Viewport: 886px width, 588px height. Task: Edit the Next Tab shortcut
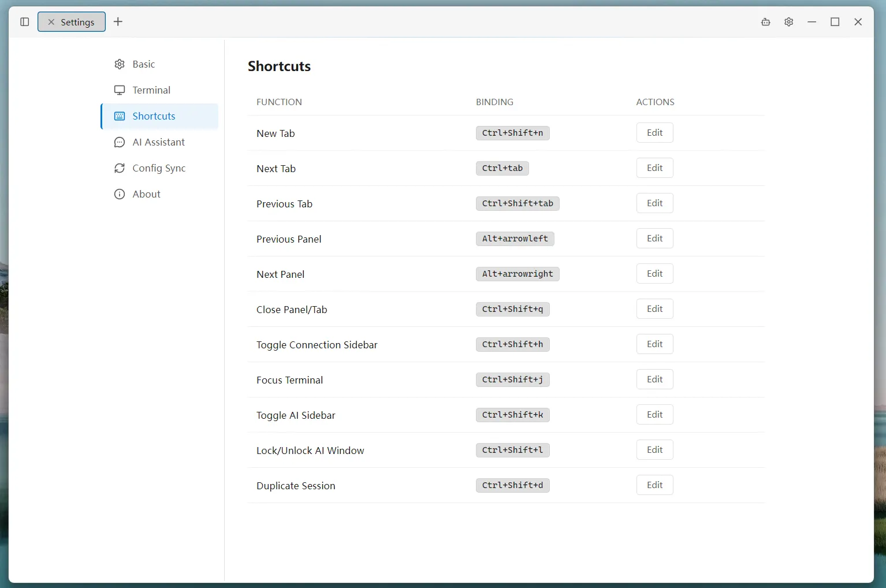click(655, 168)
